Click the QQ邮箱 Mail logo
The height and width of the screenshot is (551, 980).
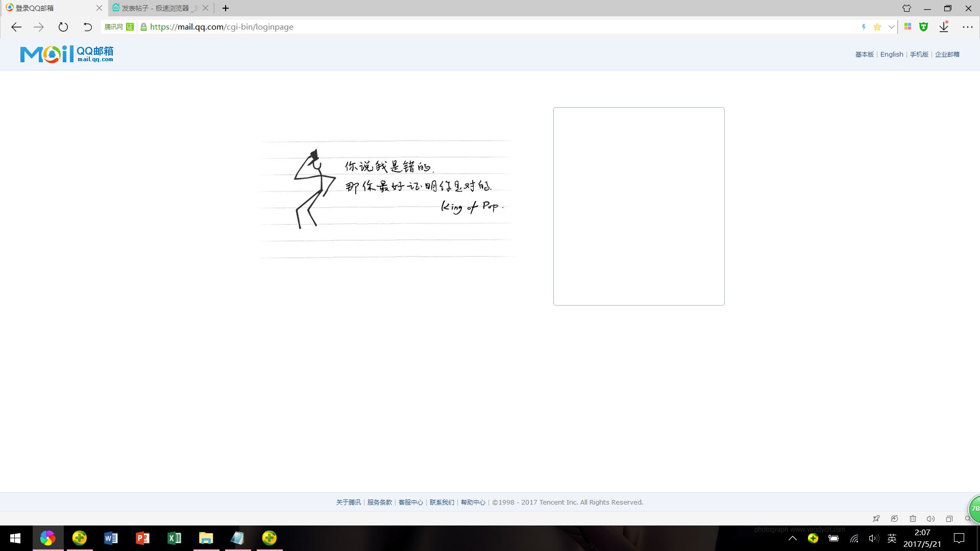[x=67, y=54]
